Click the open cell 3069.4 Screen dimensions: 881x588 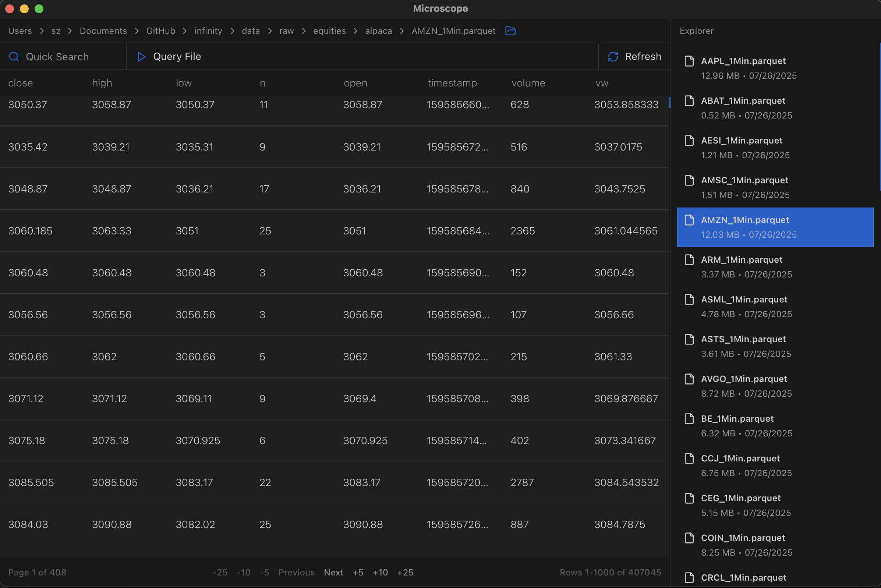[360, 398]
